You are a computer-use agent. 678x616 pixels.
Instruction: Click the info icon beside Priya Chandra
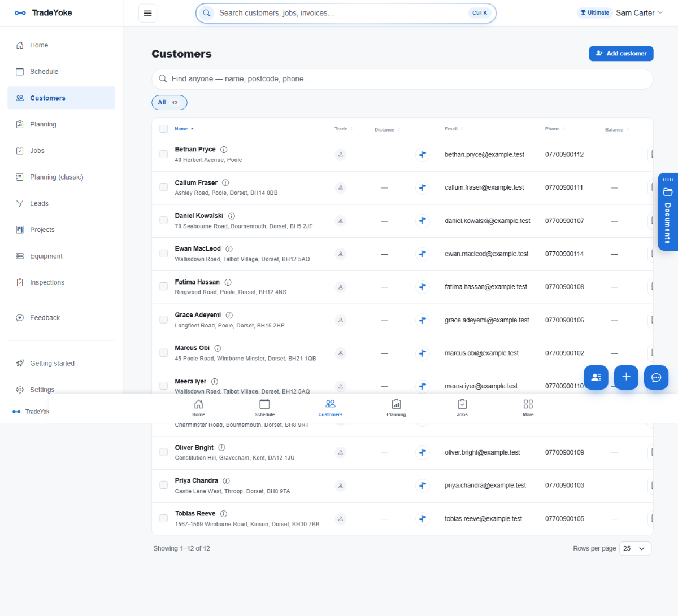[226, 481]
